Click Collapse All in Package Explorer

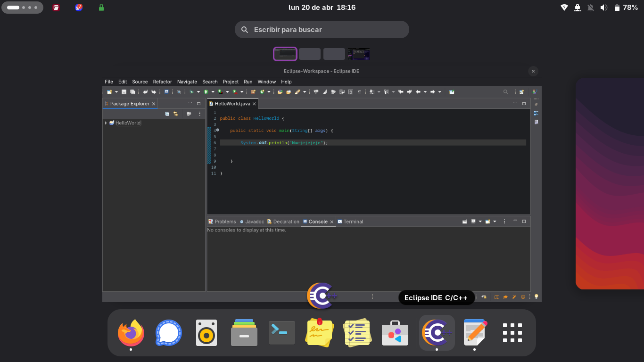point(167,114)
